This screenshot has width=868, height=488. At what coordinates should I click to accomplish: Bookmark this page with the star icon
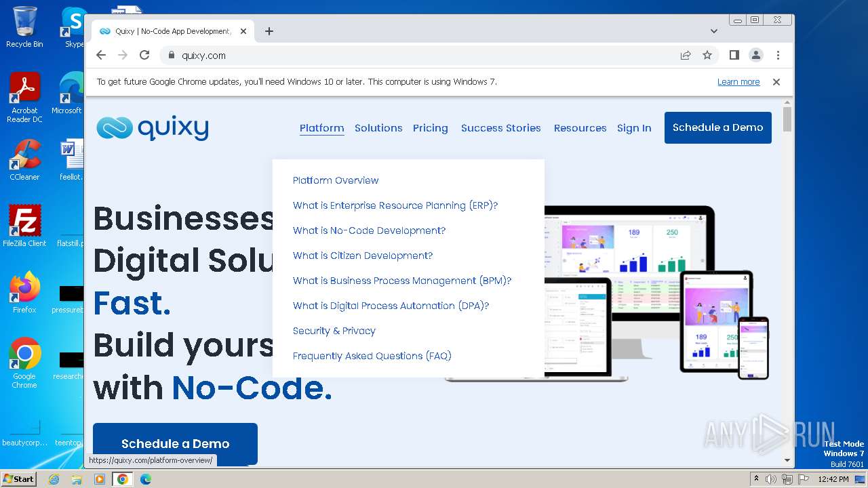coord(707,56)
